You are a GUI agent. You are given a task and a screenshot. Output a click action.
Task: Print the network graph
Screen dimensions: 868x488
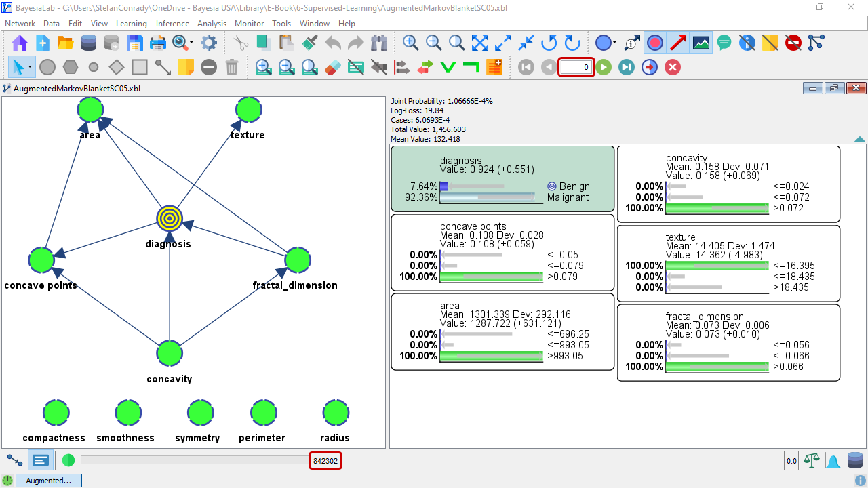tap(157, 43)
